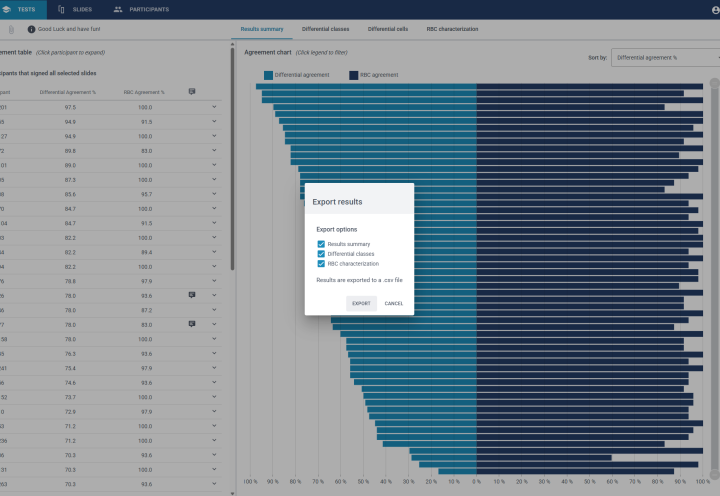Toggle Differential agreement legend swatch
Screen dimensions: 720x496
[x=268, y=75]
